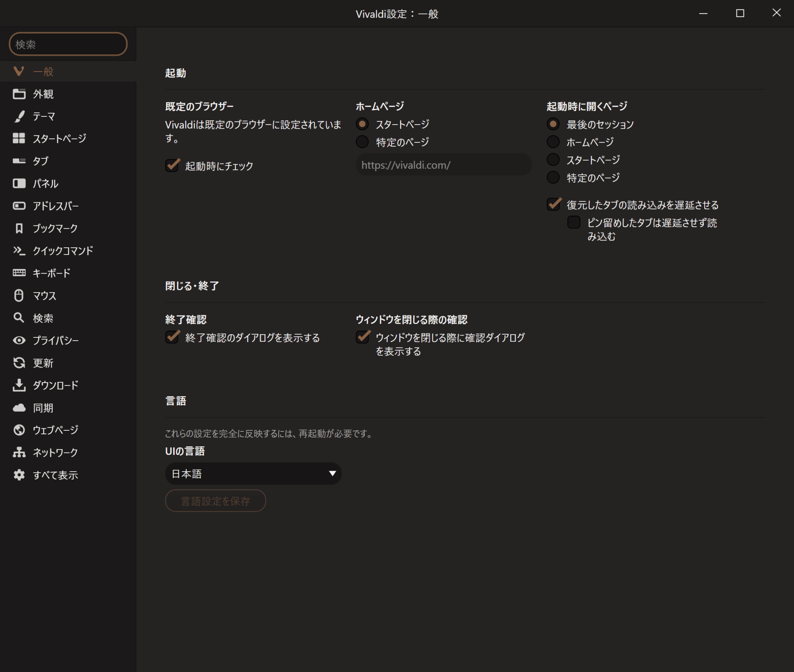This screenshot has height=672, width=794.
Task: Enable ピン留めしたタブは遅延させず読み込む checkbox
Action: pyautogui.click(x=574, y=222)
